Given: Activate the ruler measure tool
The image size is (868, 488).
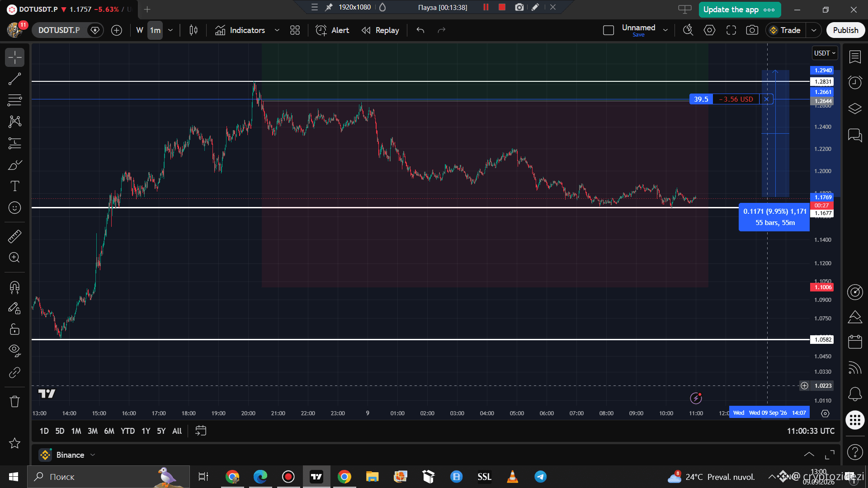Looking at the screenshot, I should [14, 236].
